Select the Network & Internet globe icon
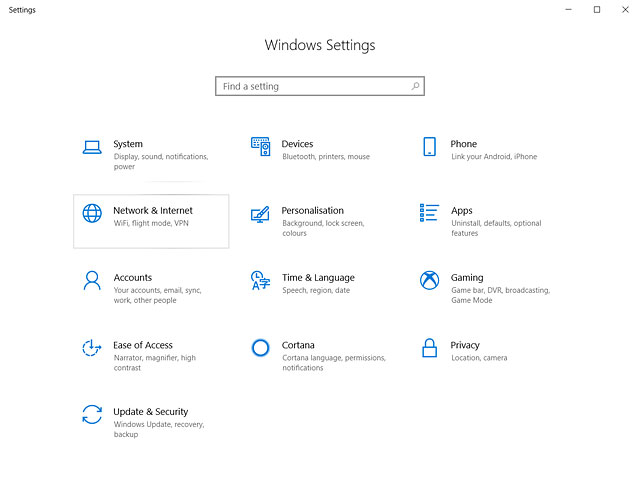The image size is (640, 500). [92, 214]
